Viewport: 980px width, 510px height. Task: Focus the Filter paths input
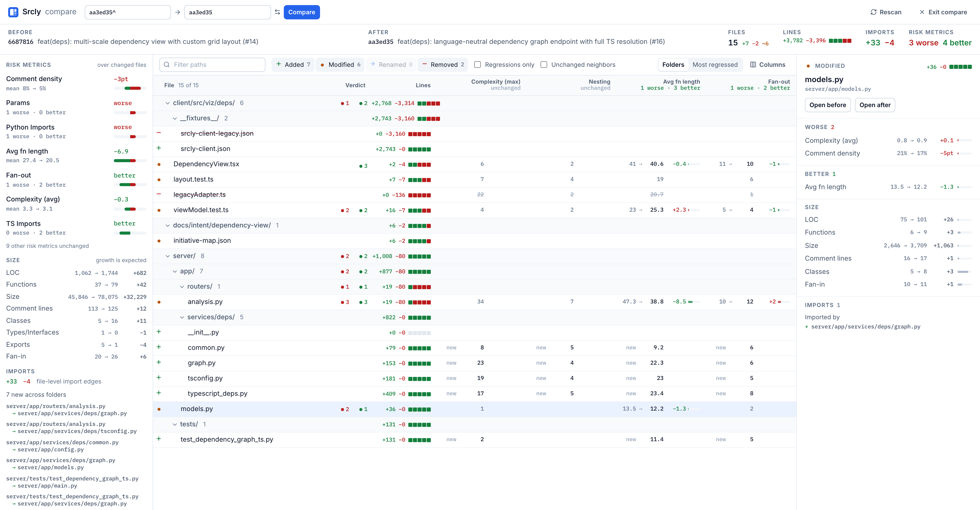212,65
